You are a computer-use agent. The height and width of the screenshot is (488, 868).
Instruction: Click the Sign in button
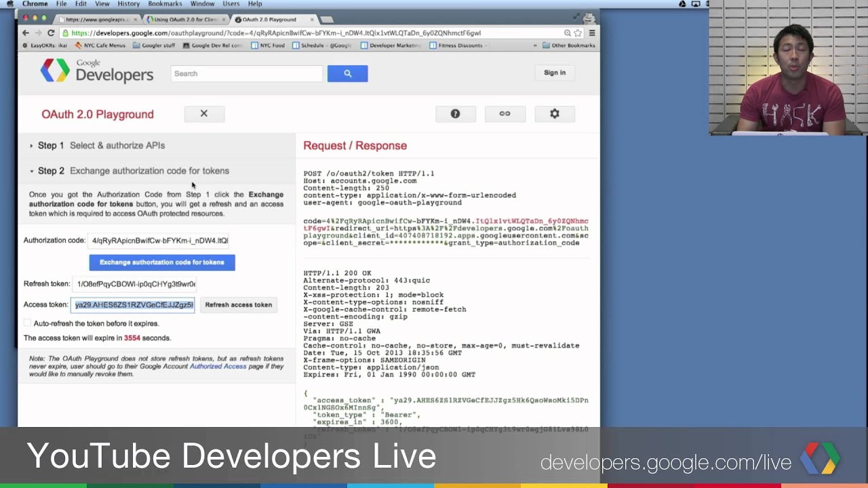point(554,73)
